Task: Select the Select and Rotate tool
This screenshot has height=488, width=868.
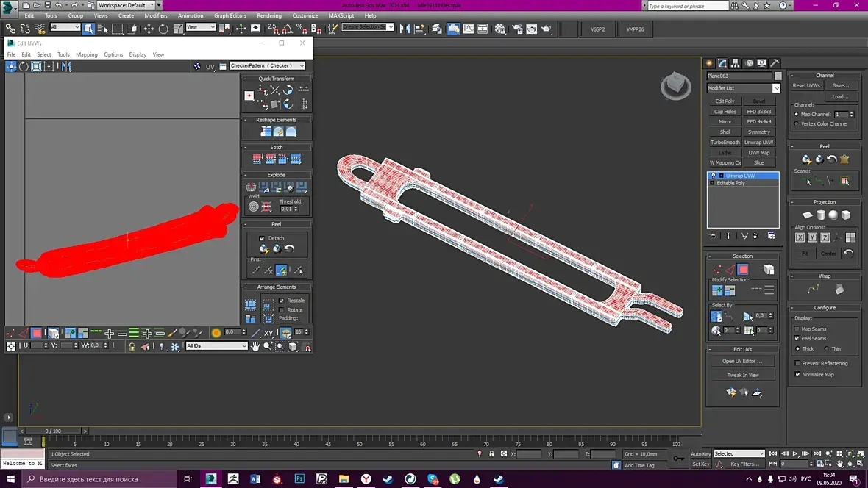Action: coord(163,29)
